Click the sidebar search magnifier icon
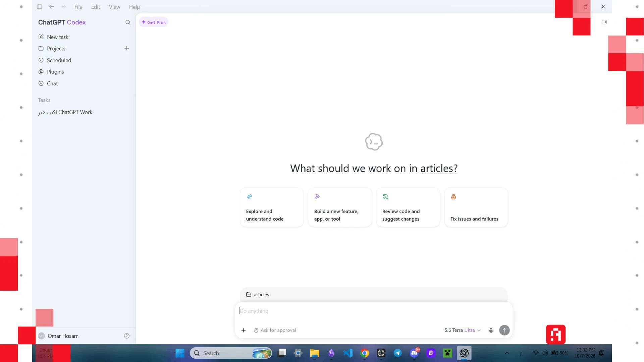This screenshot has width=644, height=362. (x=128, y=22)
